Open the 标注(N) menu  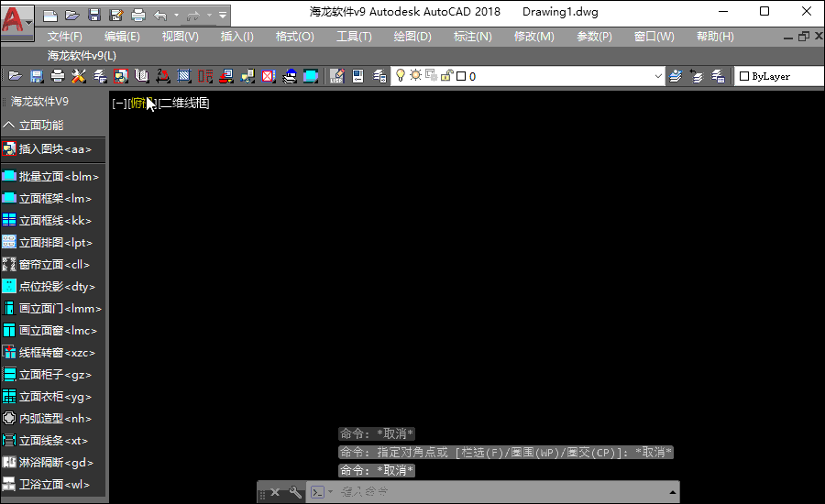click(x=472, y=37)
